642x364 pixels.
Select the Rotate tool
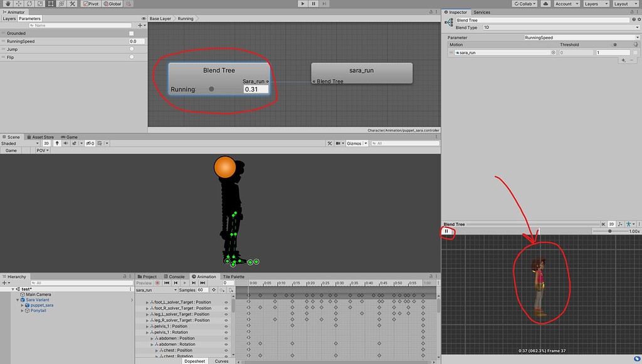point(29,4)
